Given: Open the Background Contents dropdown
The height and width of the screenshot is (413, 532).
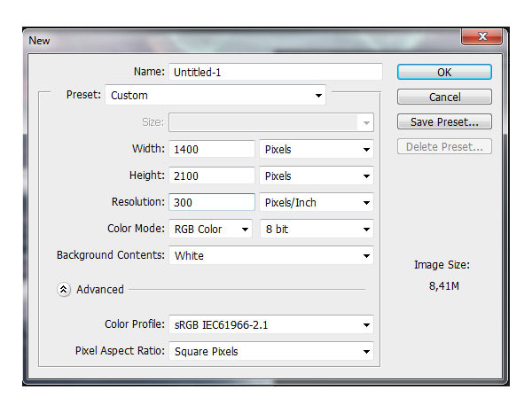Looking at the screenshot, I should [270, 256].
